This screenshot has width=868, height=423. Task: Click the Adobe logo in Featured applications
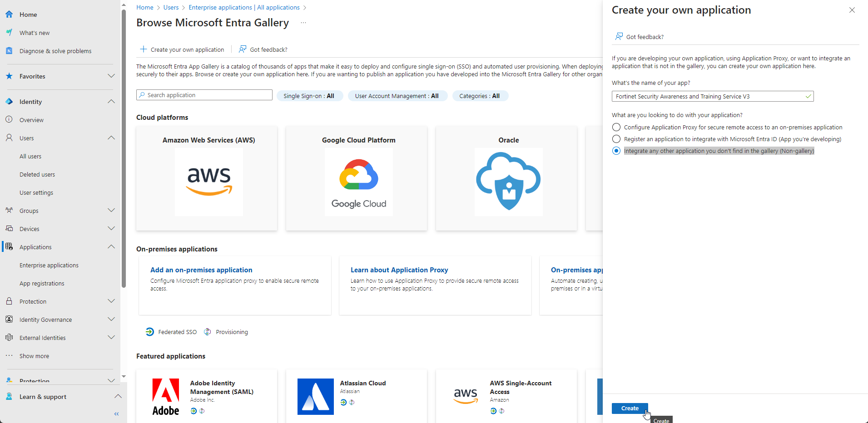click(x=166, y=397)
